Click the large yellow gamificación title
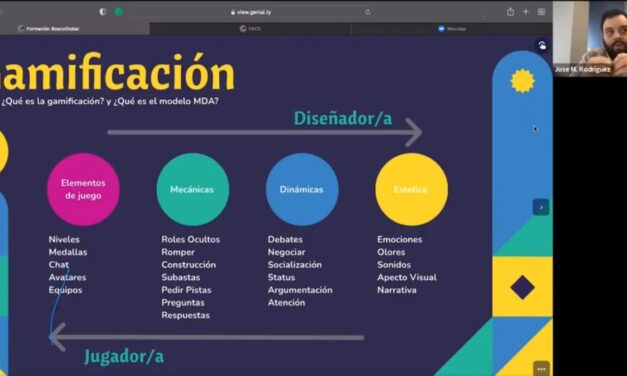The width and height of the screenshot is (627, 376). click(117, 73)
